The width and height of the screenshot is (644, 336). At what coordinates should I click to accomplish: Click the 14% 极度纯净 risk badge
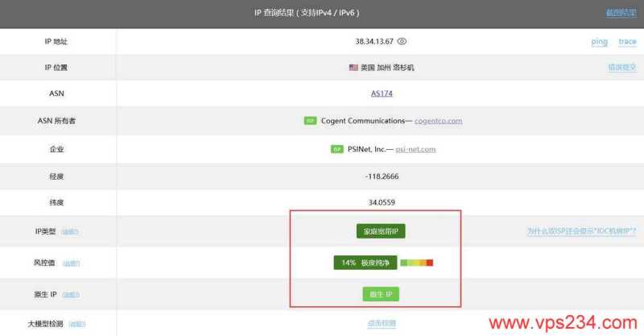(365, 263)
